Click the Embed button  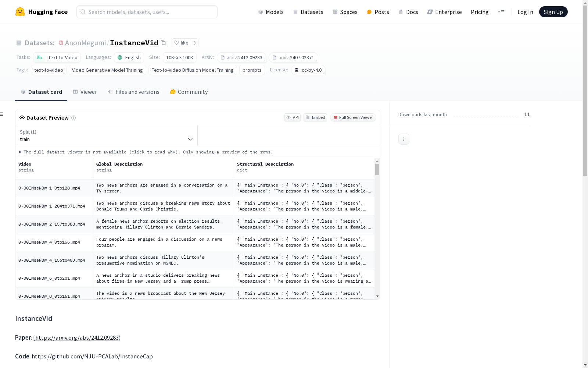tap(315, 117)
